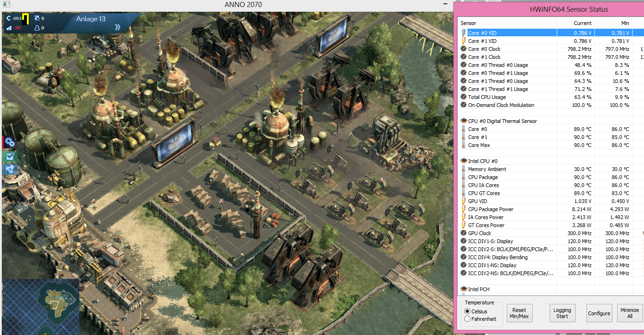644x335 pixels.
Task: Click the gauge icon beside GPU Clock
Action: tap(463, 233)
